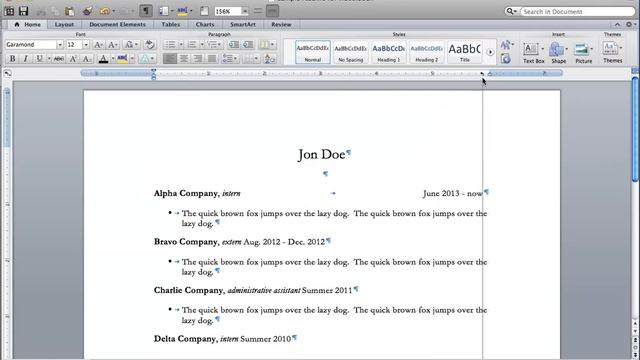Click the Search in Document field
The width and height of the screenshot is (640, 360).
click(x=577, y=11)
